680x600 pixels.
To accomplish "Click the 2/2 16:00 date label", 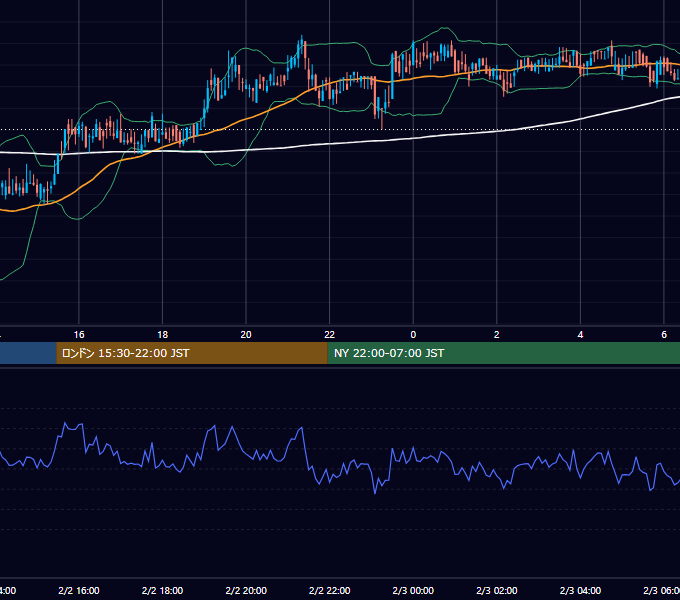I will tap(79, 590).
